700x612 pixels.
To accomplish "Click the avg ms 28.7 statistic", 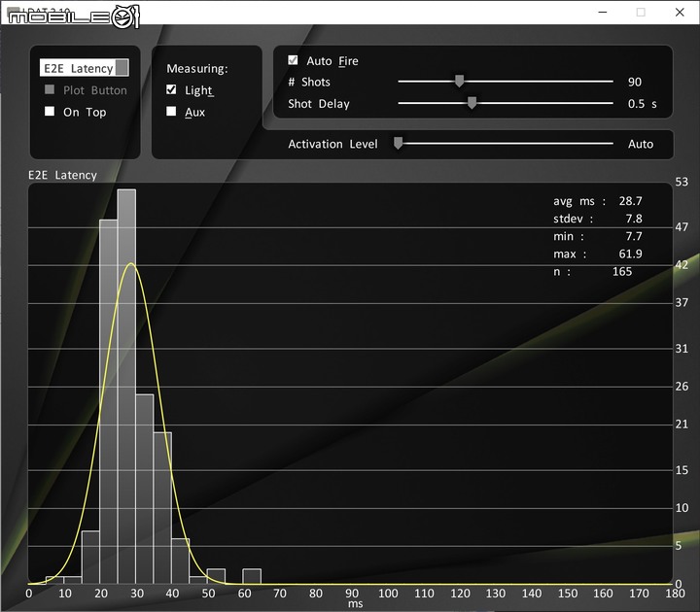I will (x=598, y=201).
